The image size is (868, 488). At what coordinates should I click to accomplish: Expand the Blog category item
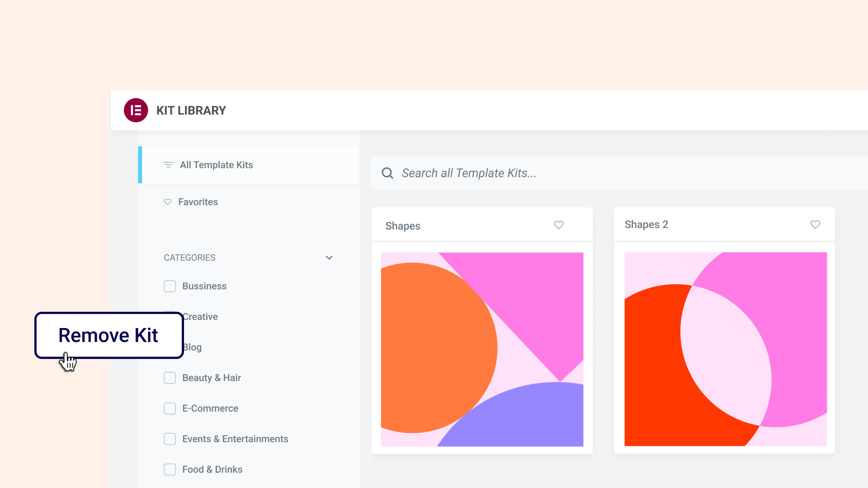(x=191, y=347)
